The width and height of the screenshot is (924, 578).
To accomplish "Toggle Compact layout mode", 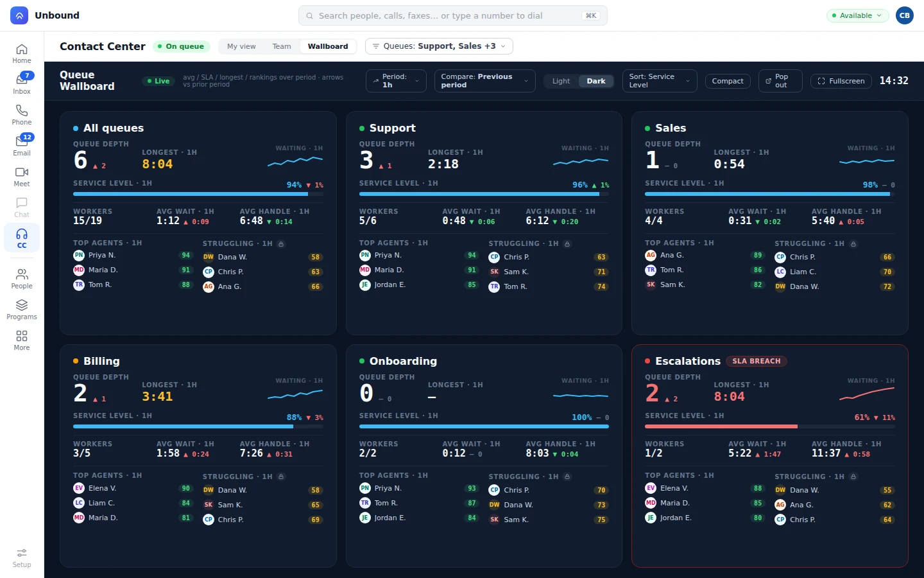I will click(x=728, y=81).
